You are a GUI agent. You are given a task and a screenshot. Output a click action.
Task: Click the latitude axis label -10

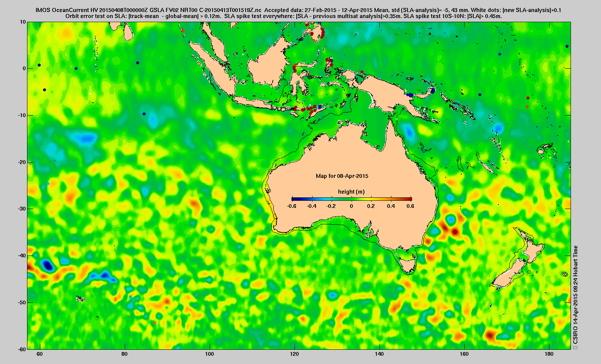click(22, 115)
